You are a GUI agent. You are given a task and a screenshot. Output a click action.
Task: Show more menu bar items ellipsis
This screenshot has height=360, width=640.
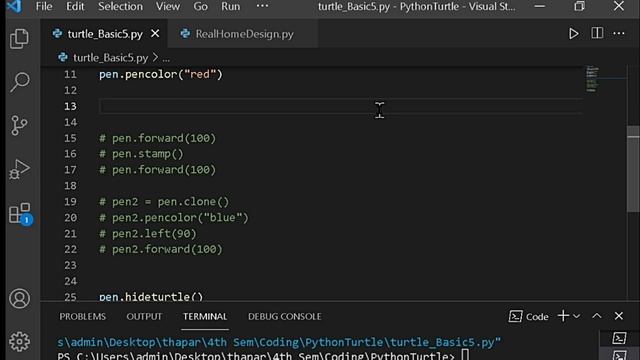(x=262, y=6)
